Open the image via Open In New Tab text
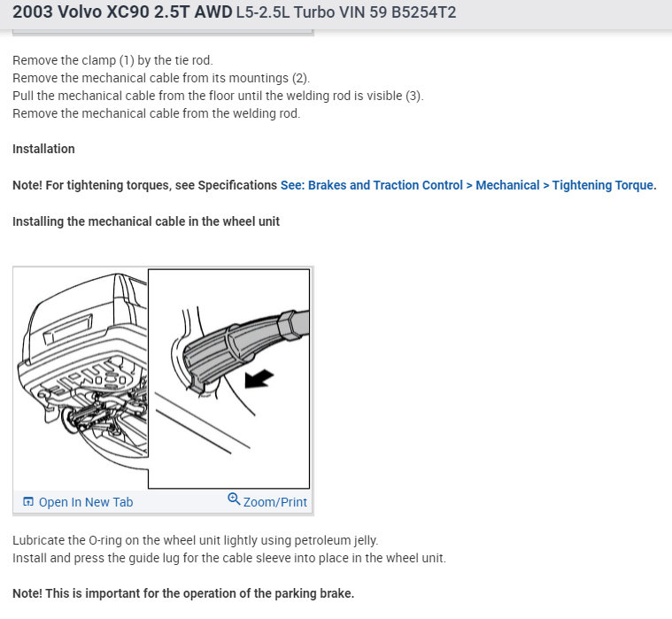This screenshot has height=619, width=672. point(86,502)
